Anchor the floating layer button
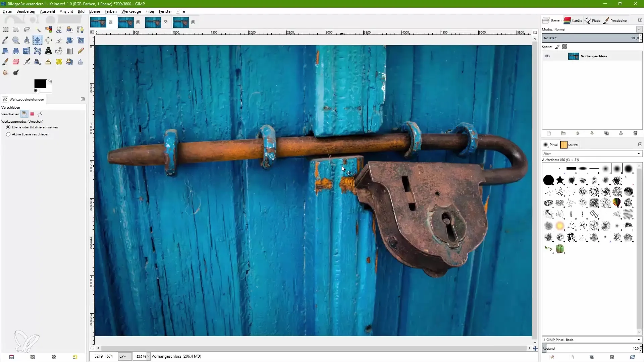The width and height of the screenshot is (644, 362). pyautogui.click(x=621, y=133)
